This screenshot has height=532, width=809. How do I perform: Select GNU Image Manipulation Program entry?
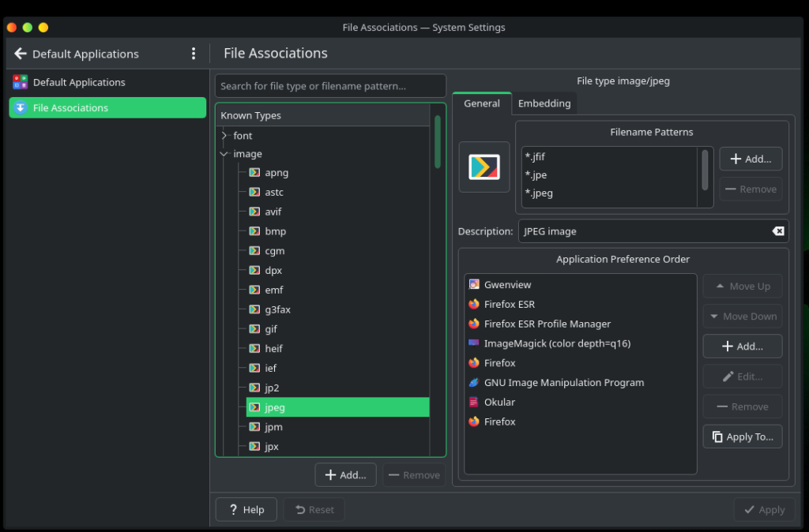(x=563, y=383)
